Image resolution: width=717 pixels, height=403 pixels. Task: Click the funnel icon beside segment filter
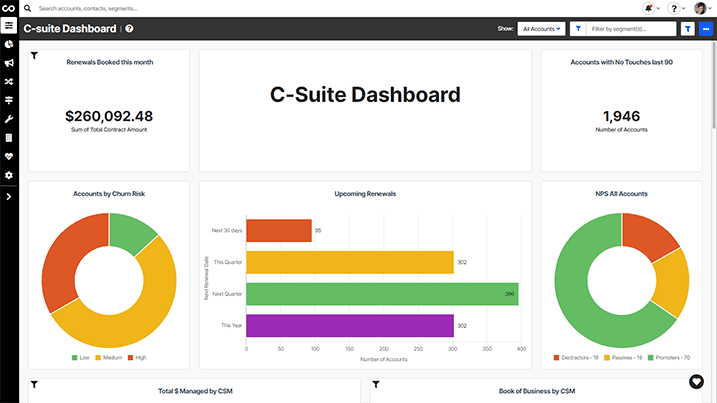pos(578,29)
